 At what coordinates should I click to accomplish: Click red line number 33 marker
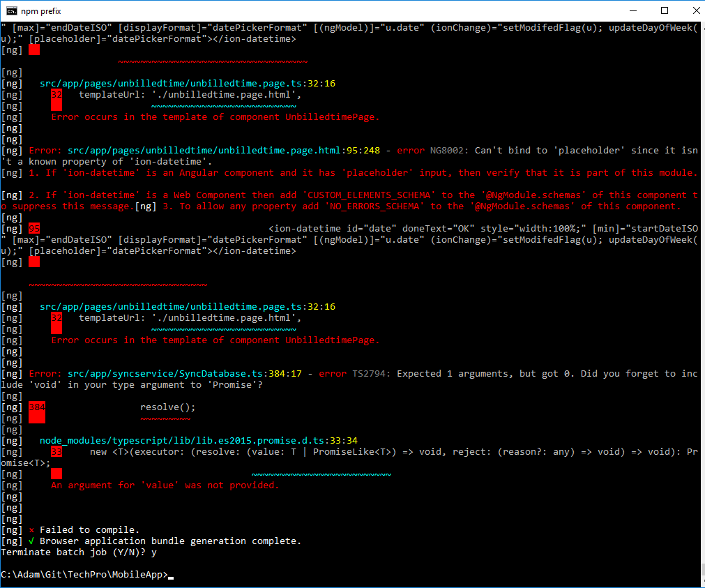[56, 452]
